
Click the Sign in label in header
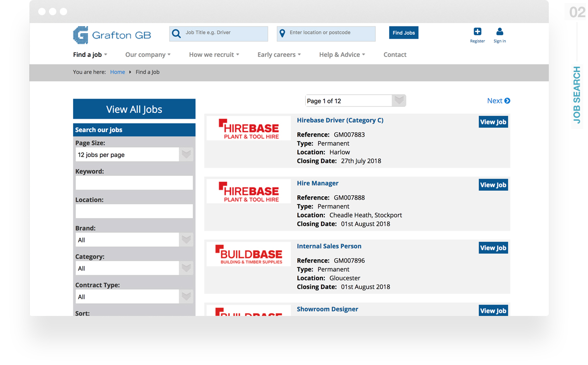coord(500,41)
